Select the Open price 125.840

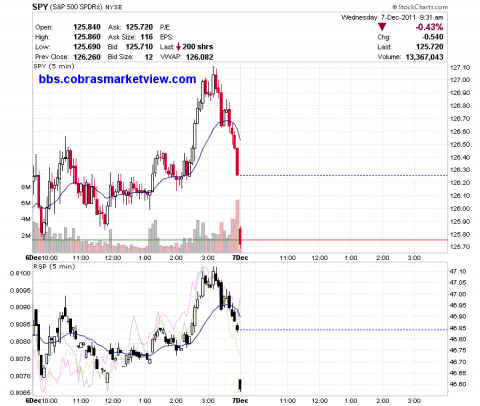[87, 27]
